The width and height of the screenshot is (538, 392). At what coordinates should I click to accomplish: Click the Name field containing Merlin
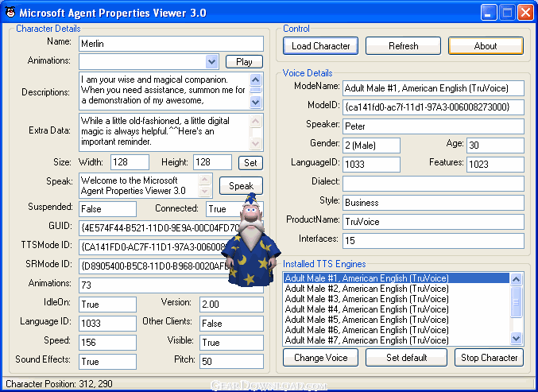tap(171, 44)
